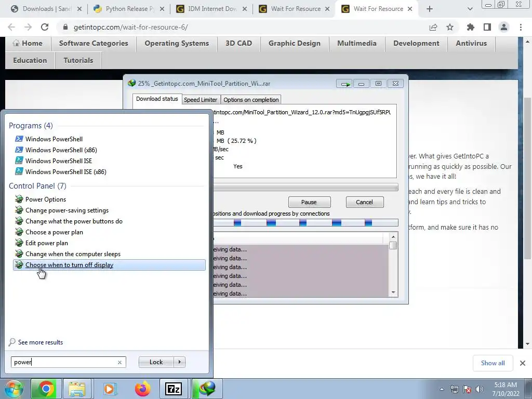Open a new Chrome tab
This screenshot has width=532, height=399.
(x=430, y=9)
